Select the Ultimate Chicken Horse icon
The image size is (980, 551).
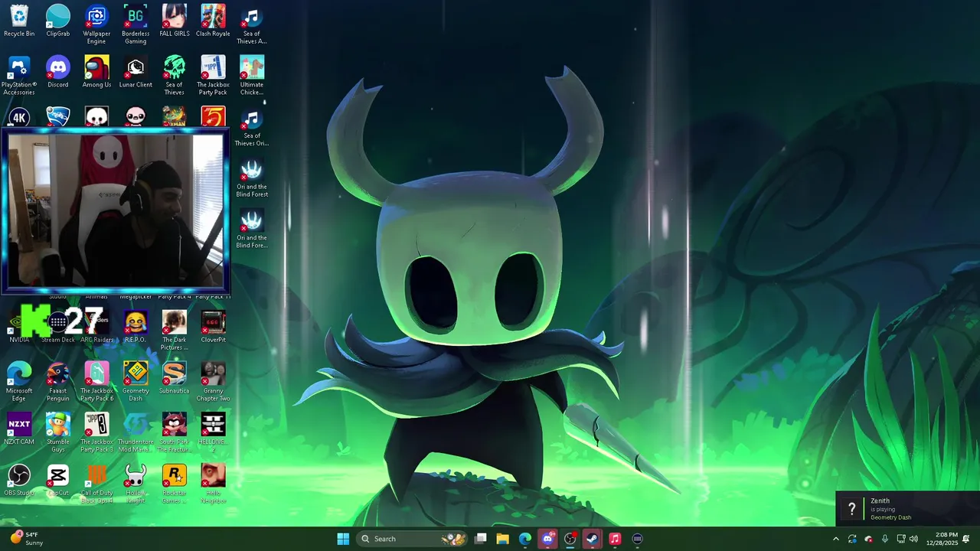(x=252, y=75)
